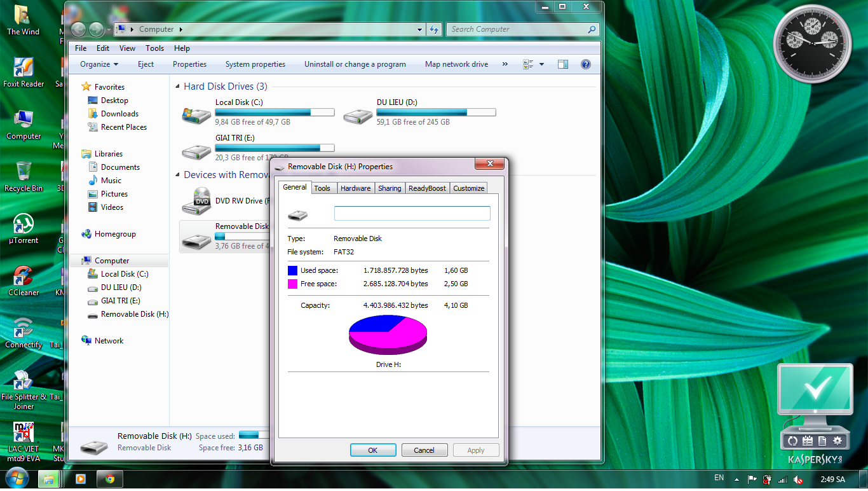This screenshot has width=868, height=491.
Task: Open the Sharing tab
Action: pos(390,188)
